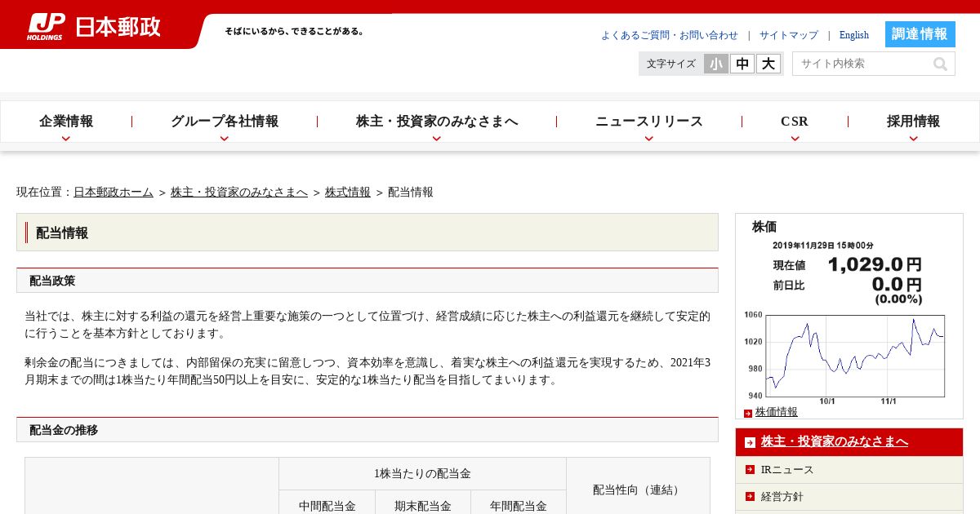The image size is (980, 514).
Task: Expand chevron under 企業情報 menu
Action: (66, 138)
